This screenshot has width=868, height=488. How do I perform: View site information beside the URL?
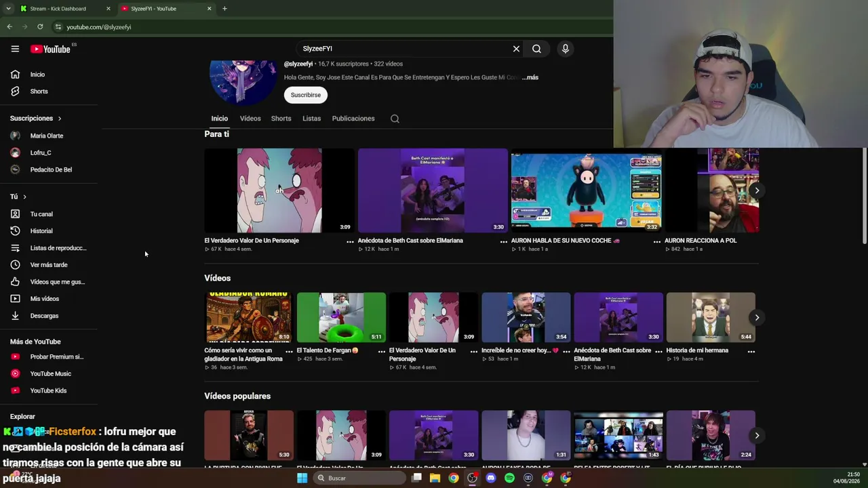pos(58,27)
